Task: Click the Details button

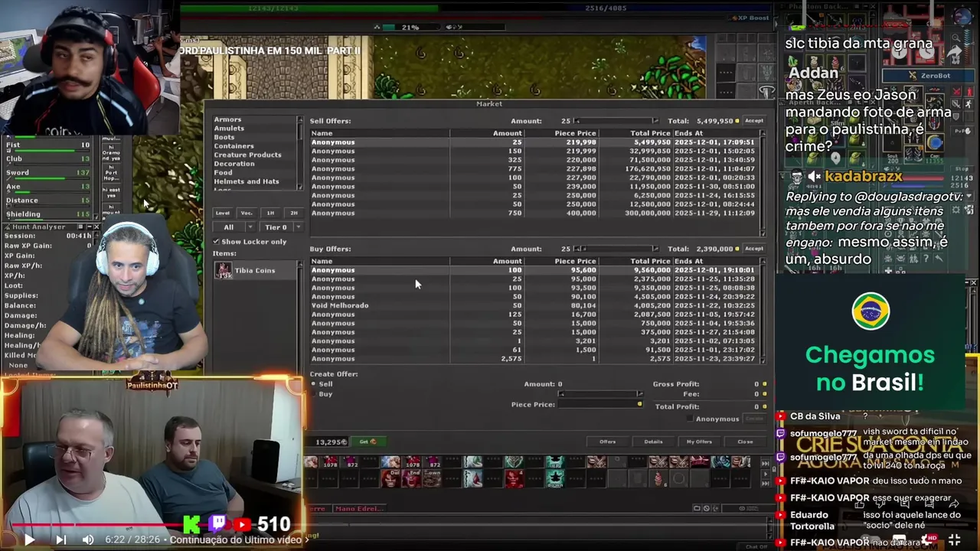Action: click(653, 442)
